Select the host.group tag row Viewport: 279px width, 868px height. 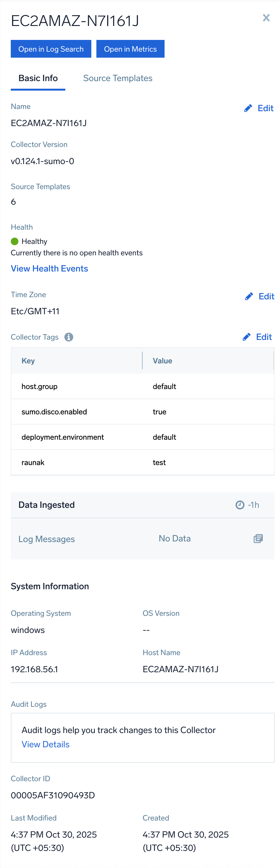pyautogui.click(x=142, y=386)
